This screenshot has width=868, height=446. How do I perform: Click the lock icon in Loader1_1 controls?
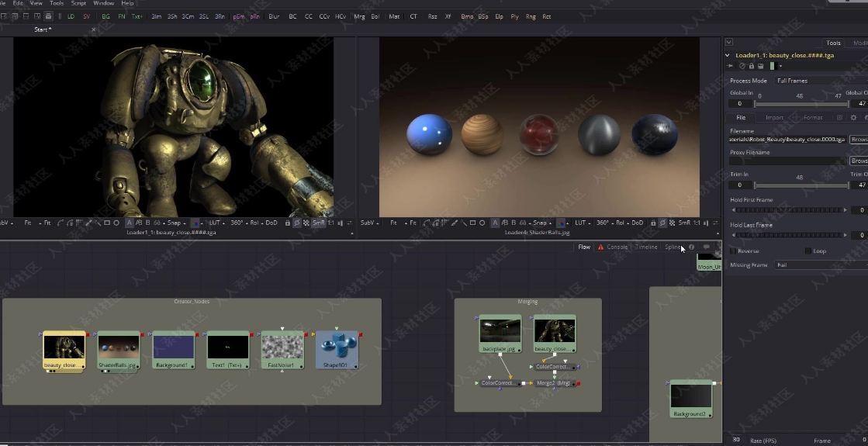(751, 66)
